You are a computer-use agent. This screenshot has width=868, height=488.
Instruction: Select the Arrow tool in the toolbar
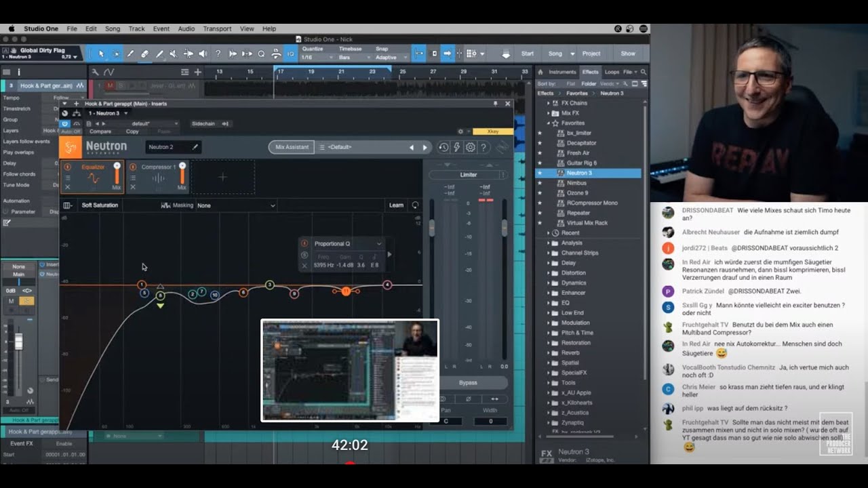click(x=101, y=54)
